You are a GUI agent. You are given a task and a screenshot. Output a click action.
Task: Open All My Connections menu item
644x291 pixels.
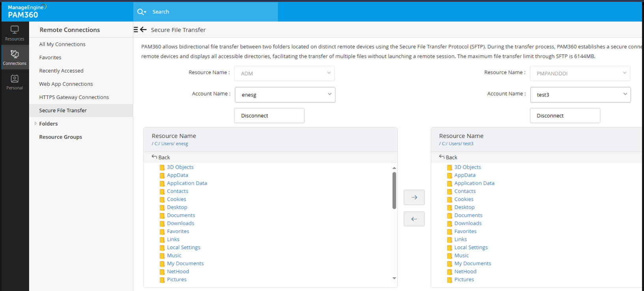coord(62,44)
